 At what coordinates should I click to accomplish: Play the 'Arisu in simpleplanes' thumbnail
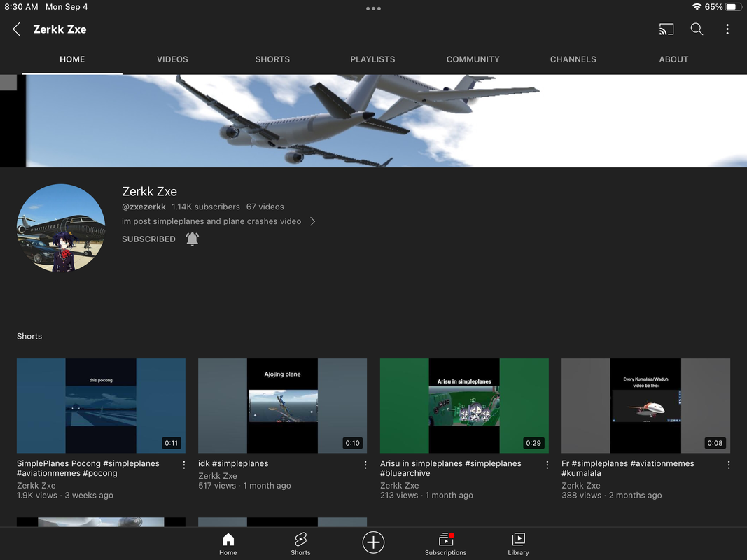(464, 406)
